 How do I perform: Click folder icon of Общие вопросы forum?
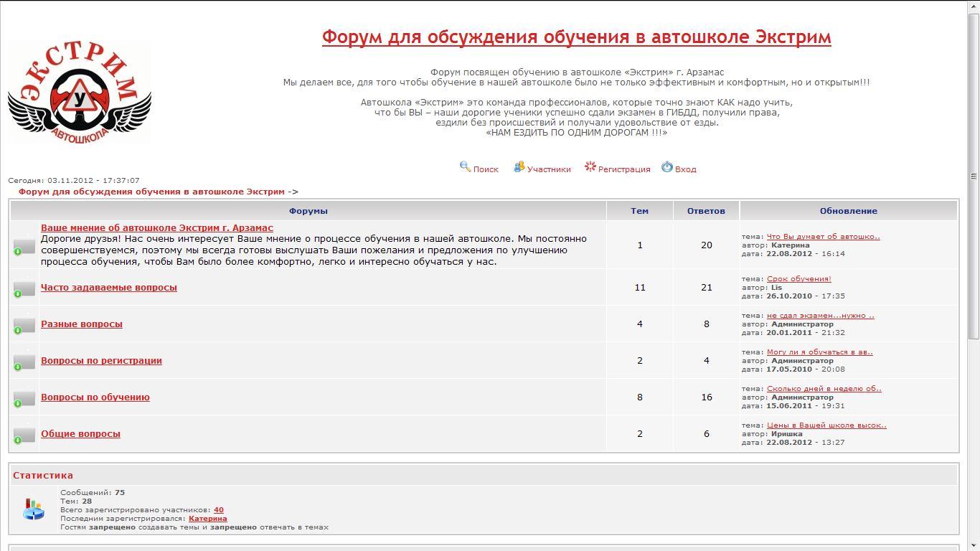pyautogui.click(x=24, y=435)
